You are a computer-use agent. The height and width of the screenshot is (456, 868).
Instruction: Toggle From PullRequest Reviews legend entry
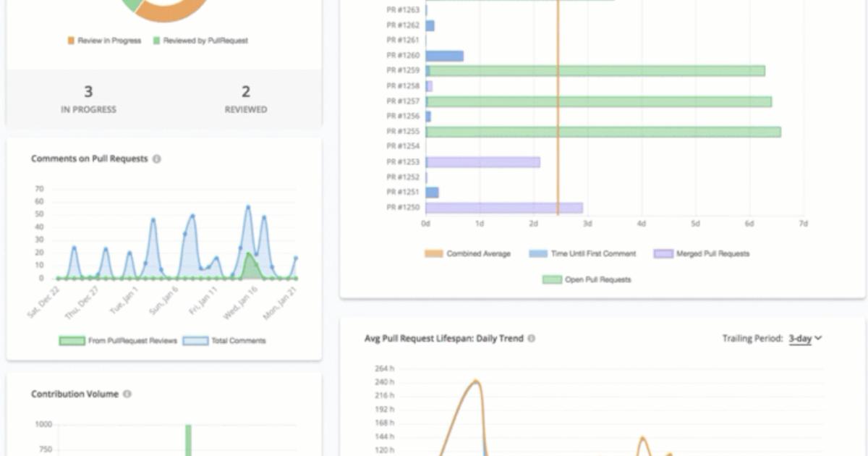[x=118, y=341]
